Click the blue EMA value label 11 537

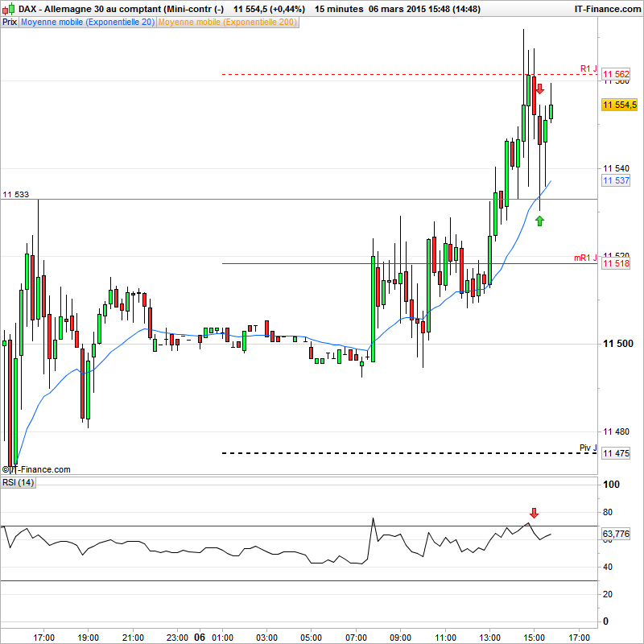pyautogui.click(x=616, y=180)
